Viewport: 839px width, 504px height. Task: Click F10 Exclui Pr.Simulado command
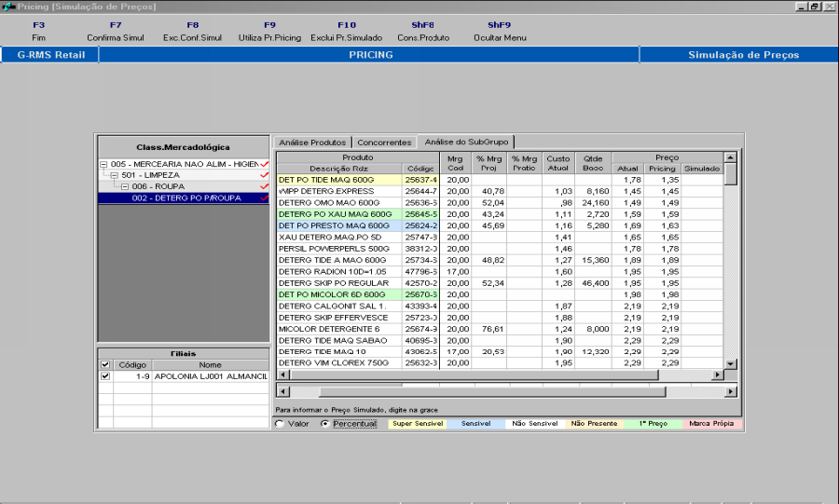[x=346, y=32]
